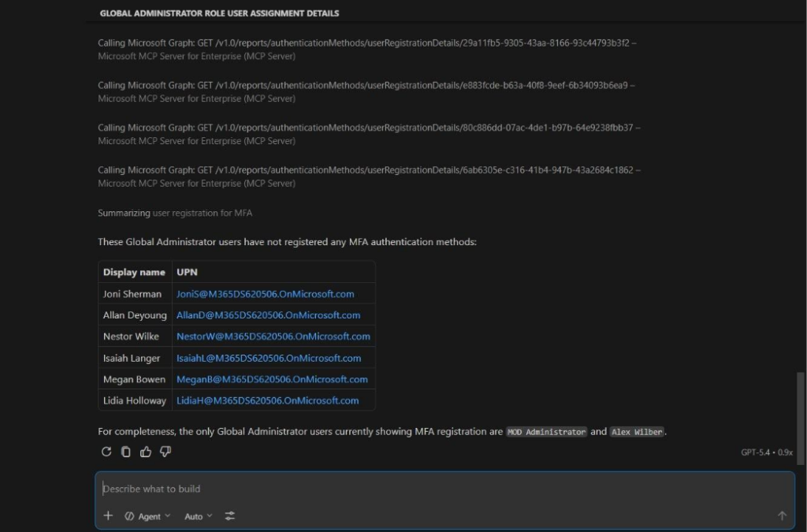The width and height of the screenshot is (807, 532).
Task: Open MeganB UPN email link
Action: click(x=272, y=379)
